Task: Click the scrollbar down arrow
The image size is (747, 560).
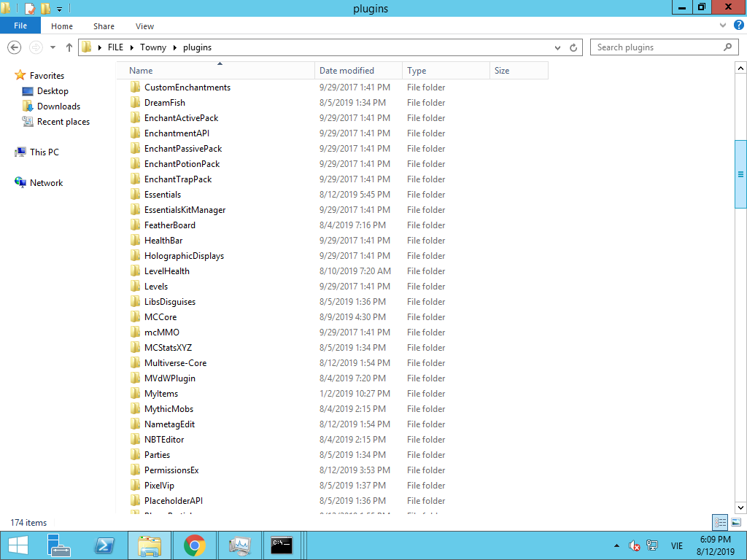Action: (x=740, y=507)
